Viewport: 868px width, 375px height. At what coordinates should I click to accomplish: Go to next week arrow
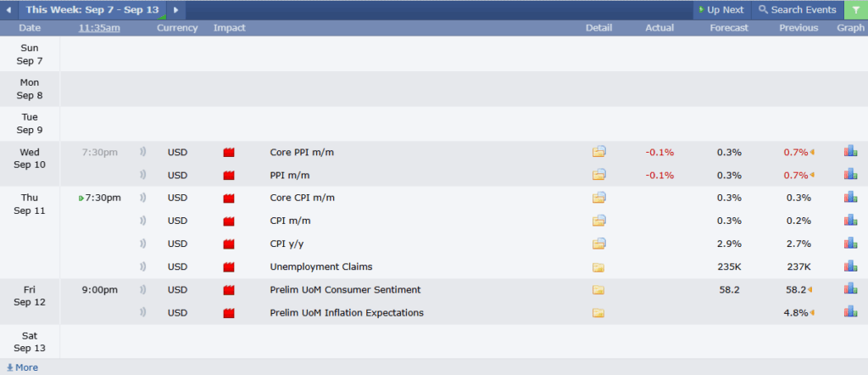click(176, 10)
